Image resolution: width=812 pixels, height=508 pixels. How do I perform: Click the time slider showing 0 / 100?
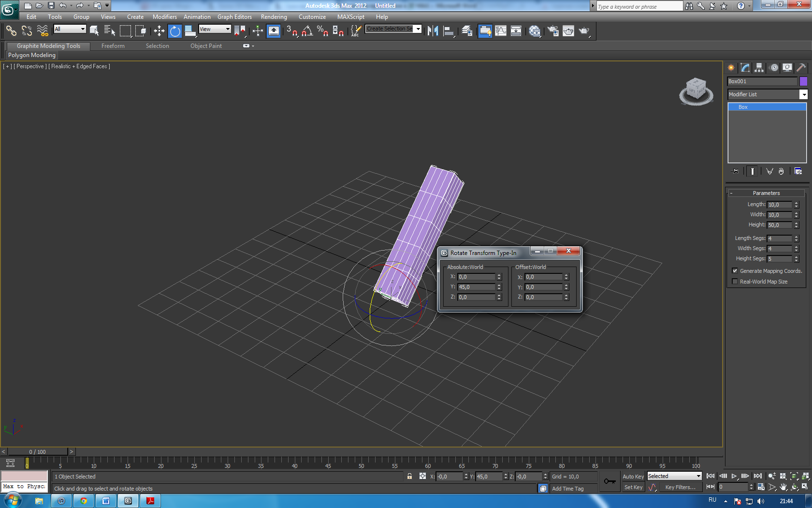[x=37, y=452]
